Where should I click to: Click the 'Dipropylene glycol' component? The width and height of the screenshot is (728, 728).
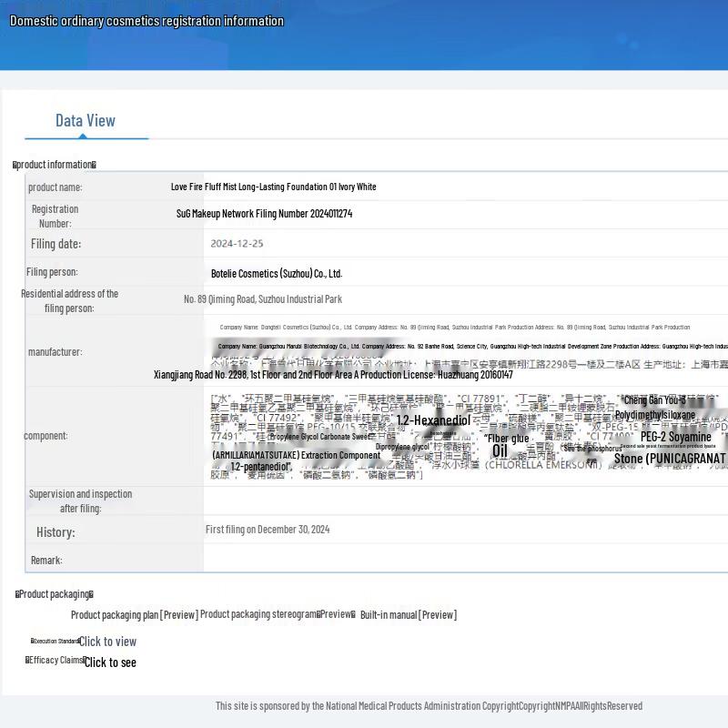402,447
